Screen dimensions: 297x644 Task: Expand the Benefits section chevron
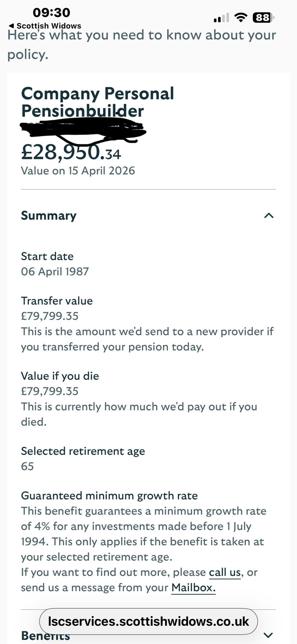click(268, 635)
